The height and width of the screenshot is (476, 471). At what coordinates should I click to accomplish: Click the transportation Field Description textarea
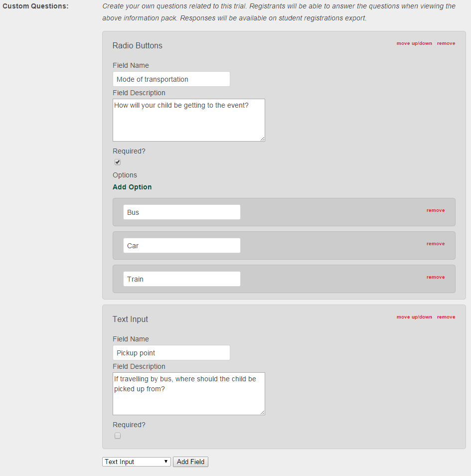coord(188,120)
